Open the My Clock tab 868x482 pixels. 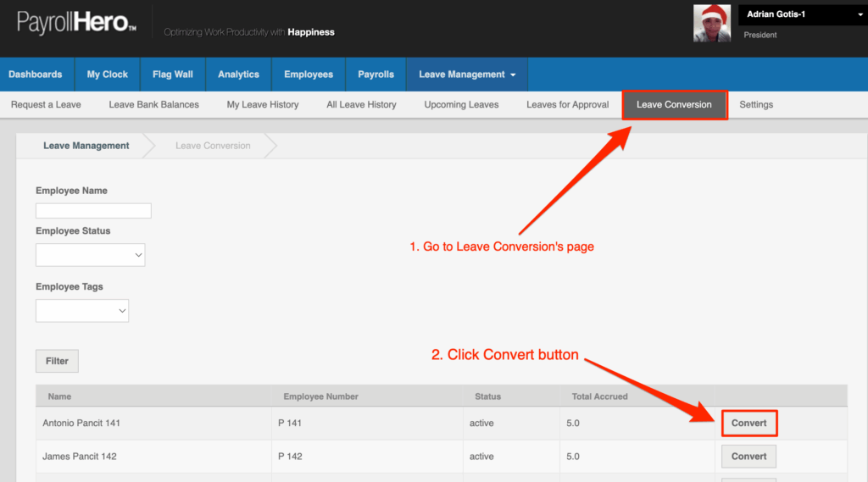[x=108, y=75]
